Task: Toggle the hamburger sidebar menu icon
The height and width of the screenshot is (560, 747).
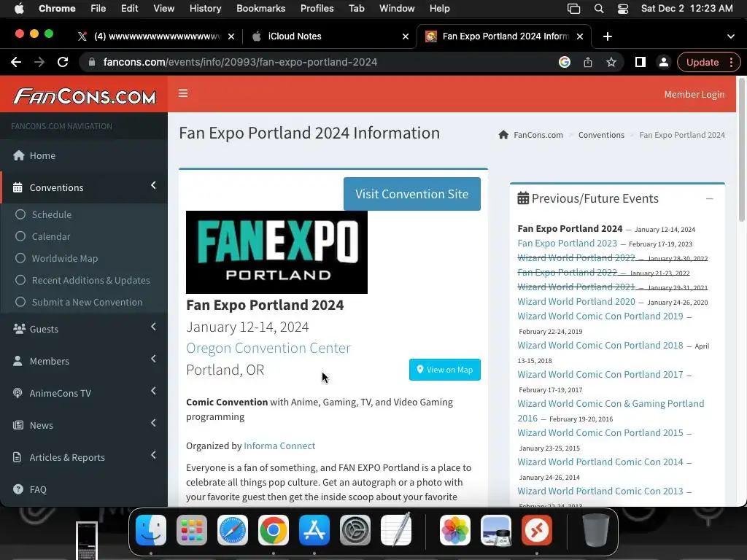Action: [x=183, y=93]
